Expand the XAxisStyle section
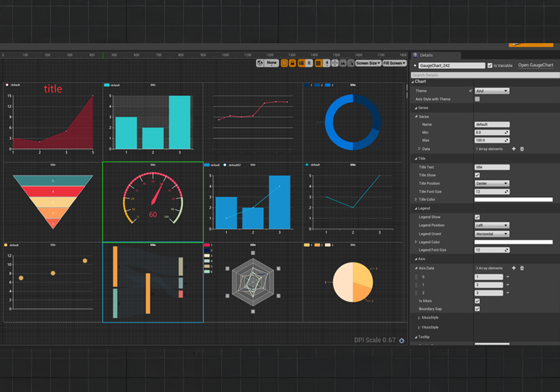 419,318
